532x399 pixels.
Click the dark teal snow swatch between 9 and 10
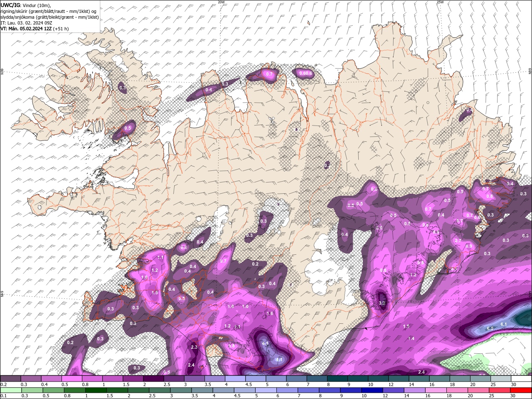coord(358,379)
